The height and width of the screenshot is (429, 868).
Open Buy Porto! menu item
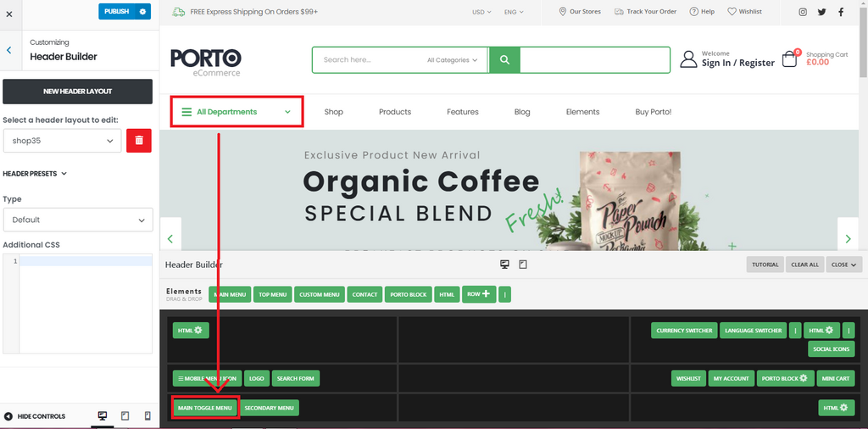point(654,112)
